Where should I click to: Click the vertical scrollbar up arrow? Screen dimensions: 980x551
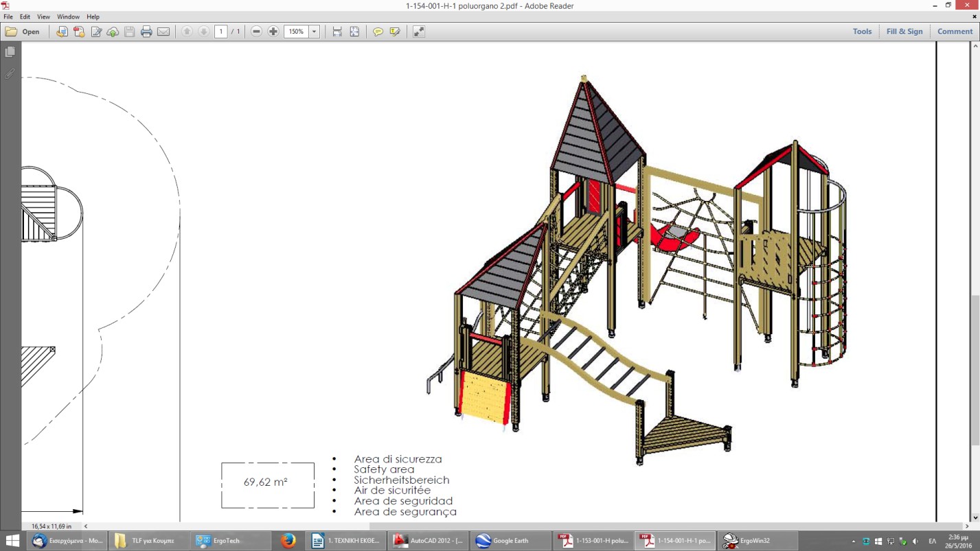975,46
